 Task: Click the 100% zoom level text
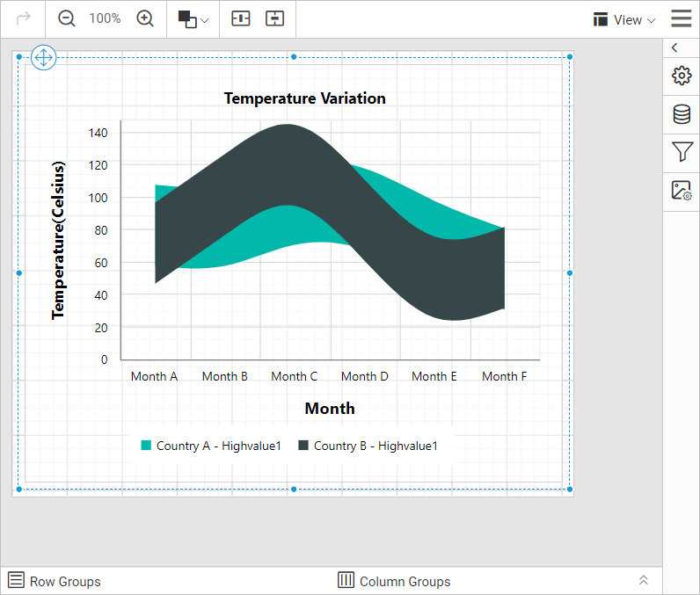[105, 18]
